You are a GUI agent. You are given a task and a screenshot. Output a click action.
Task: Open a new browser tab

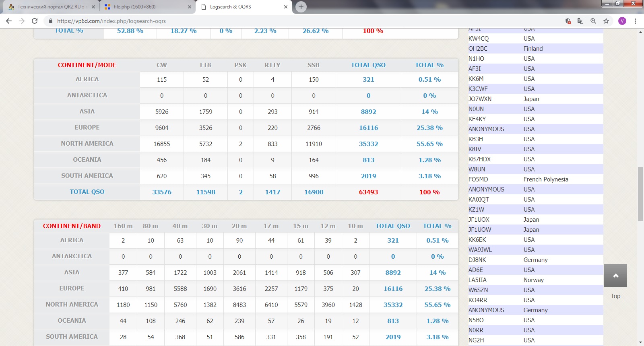pos(301,7)
